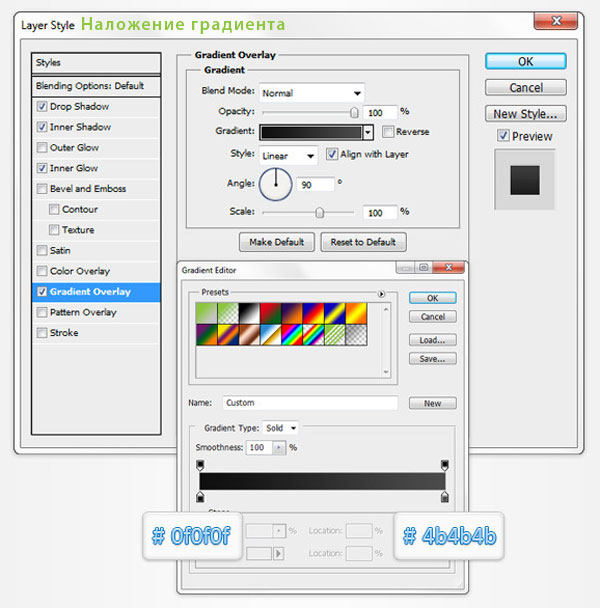Click the Make Default button
The image size is (600, 608).
point(277,242)
